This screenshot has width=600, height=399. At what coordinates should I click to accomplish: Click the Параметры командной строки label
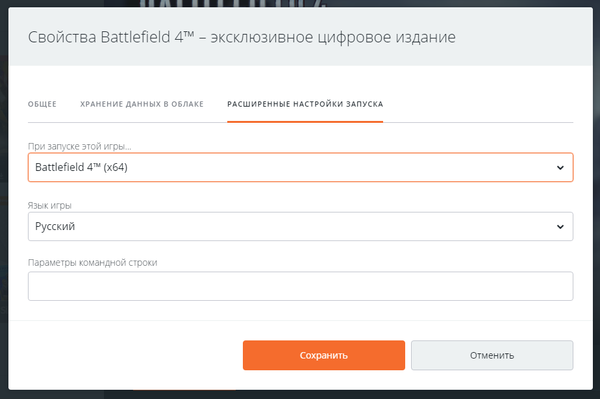pos(93,262)
